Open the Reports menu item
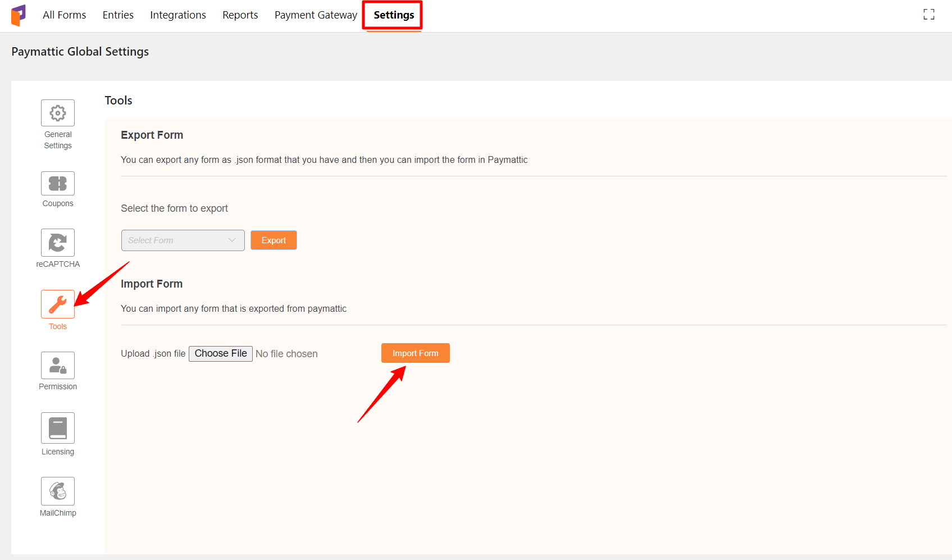 point(240,15)
